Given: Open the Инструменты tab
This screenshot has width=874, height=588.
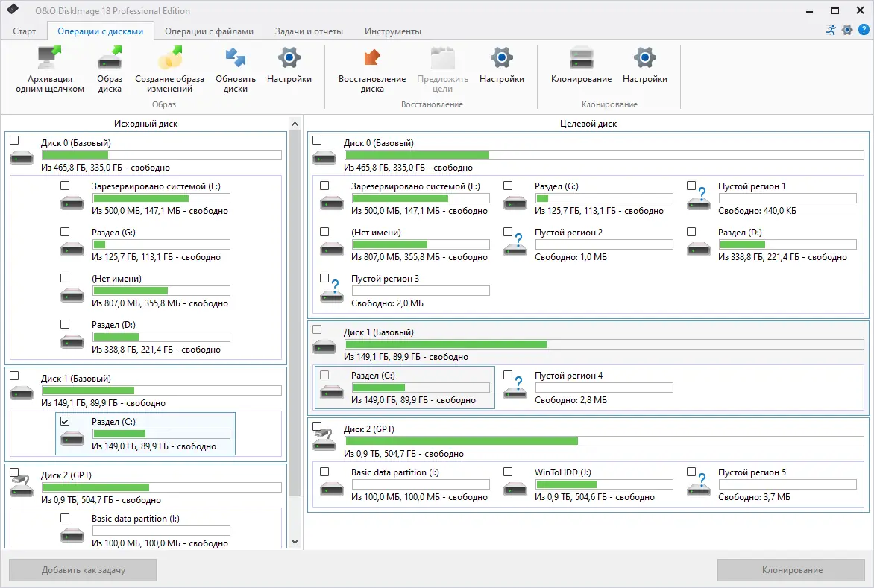Looking at the screenshot, I should point(393,31).
